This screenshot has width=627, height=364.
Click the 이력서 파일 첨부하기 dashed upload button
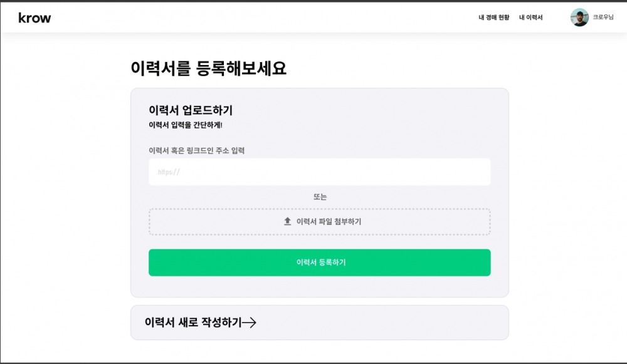[x=319, y=221]
